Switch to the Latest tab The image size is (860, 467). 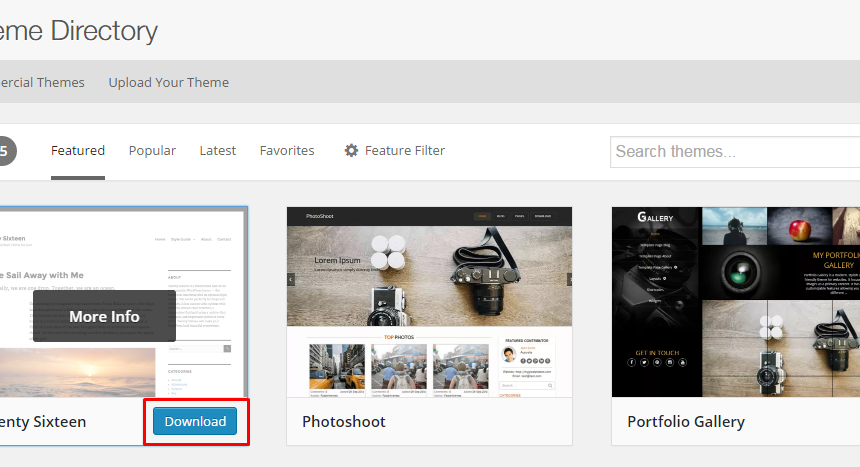point(218,150)
